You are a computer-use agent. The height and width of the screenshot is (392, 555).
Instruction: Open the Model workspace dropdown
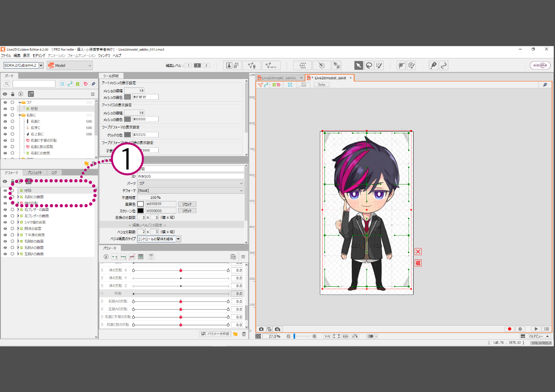(70, 65)
